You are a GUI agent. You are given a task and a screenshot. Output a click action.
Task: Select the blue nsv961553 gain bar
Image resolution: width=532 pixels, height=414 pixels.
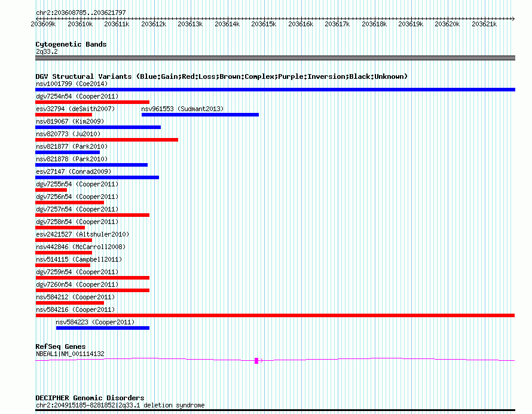click(x=200, y=115)
